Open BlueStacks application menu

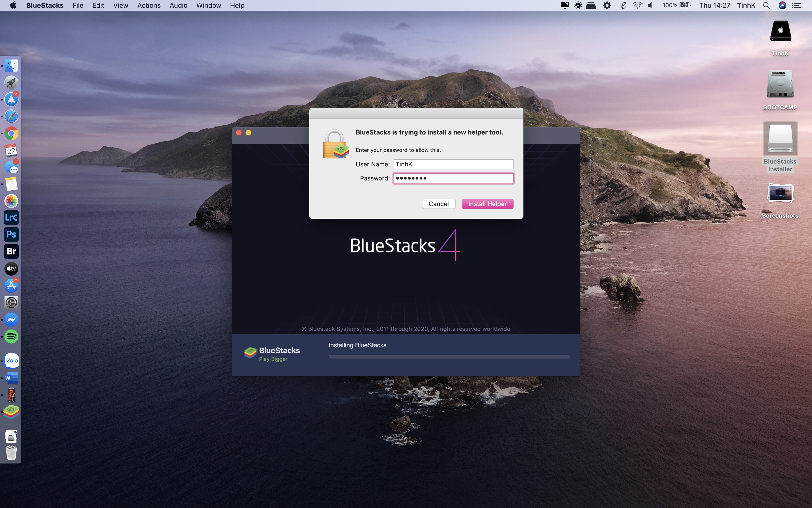coord(45,5)
